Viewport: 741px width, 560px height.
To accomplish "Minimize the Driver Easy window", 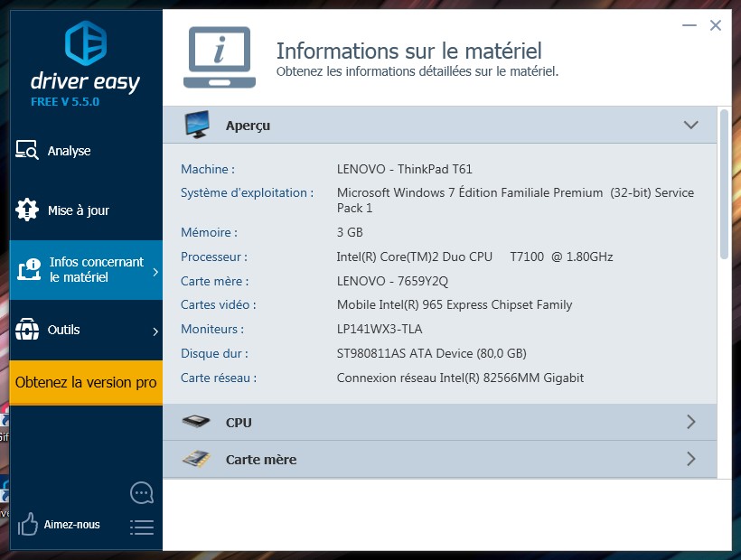I will (x=689, y=25).
